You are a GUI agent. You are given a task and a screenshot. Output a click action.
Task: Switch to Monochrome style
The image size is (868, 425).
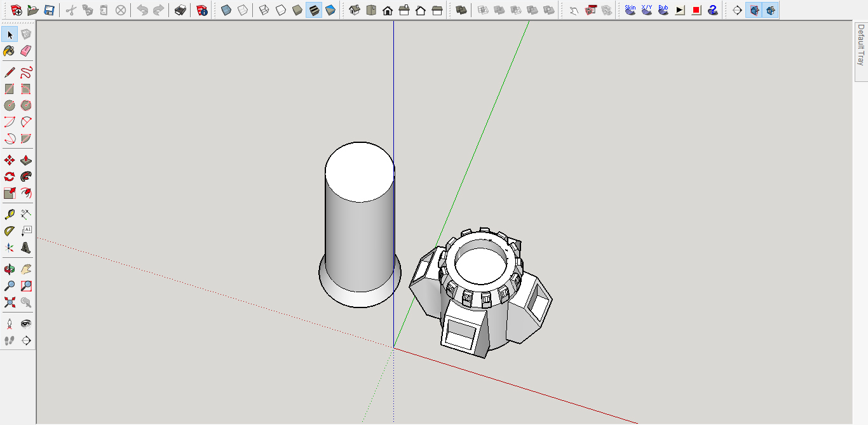coord(330,10)
